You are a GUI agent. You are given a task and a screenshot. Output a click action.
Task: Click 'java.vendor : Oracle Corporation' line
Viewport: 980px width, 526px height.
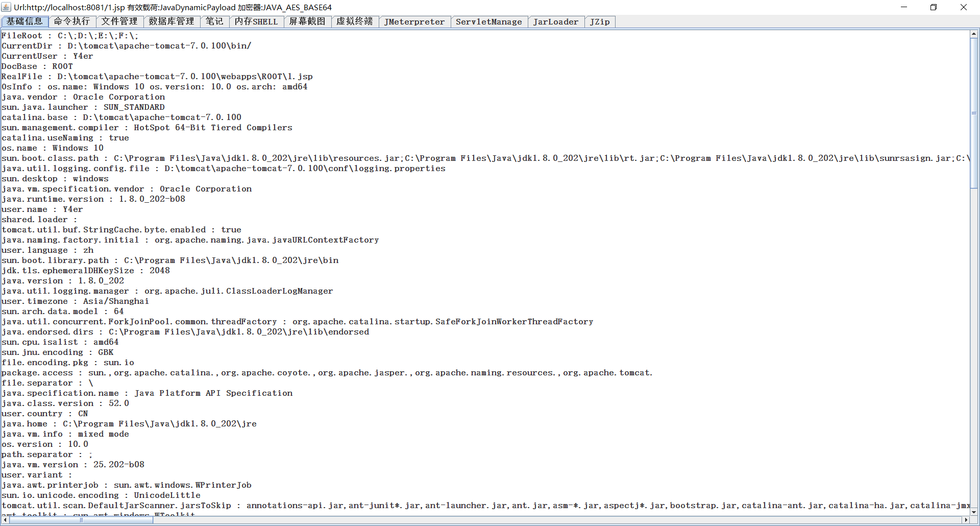[83, 97]
